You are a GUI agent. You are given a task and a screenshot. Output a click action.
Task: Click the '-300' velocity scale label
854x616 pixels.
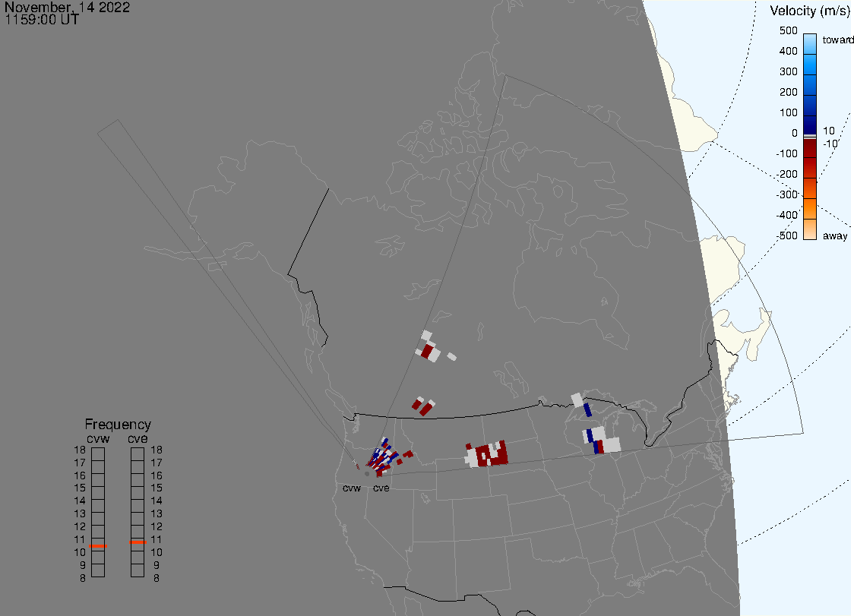click(x=786, y=195)
